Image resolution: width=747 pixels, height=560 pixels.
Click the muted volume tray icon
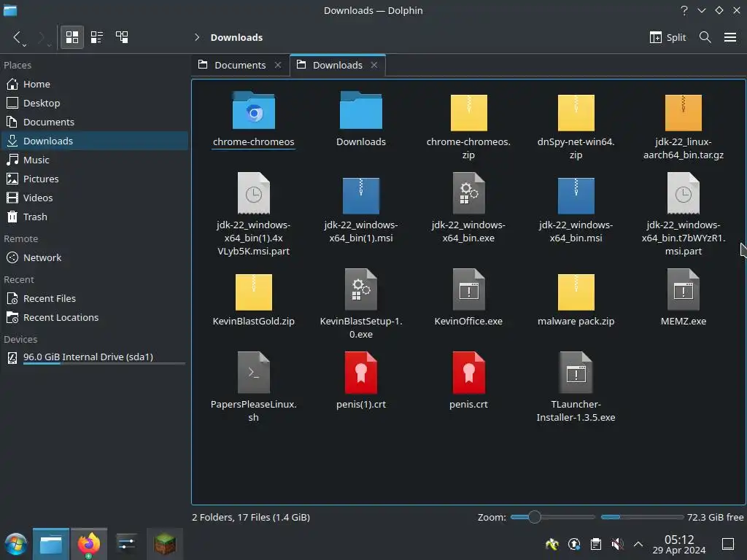click(x=617, y=544)
